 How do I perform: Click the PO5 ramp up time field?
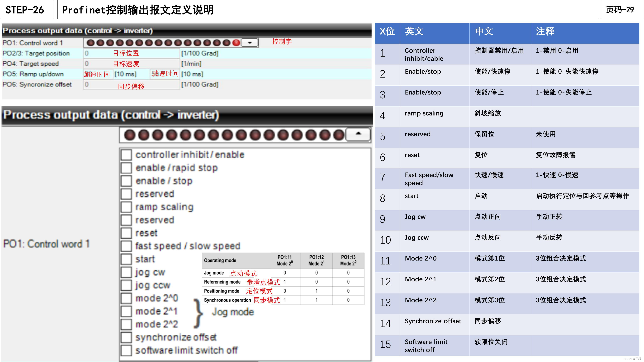point(98,74)
